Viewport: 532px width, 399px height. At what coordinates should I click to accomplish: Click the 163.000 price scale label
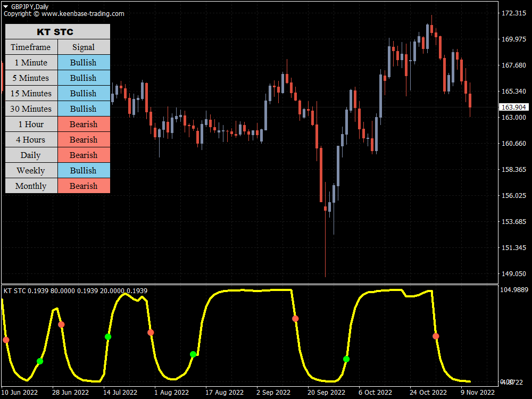514,118
